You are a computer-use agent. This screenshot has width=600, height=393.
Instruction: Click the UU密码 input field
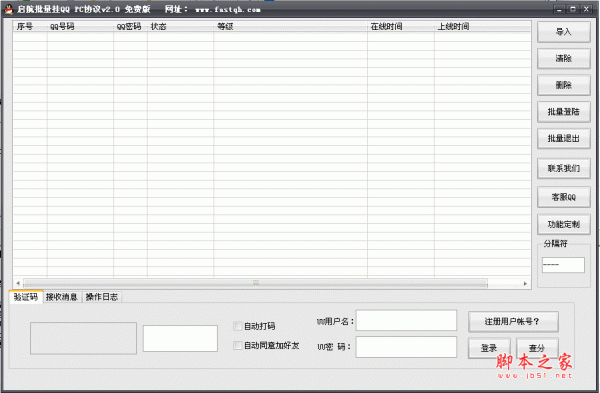click(x=406, y=347)
